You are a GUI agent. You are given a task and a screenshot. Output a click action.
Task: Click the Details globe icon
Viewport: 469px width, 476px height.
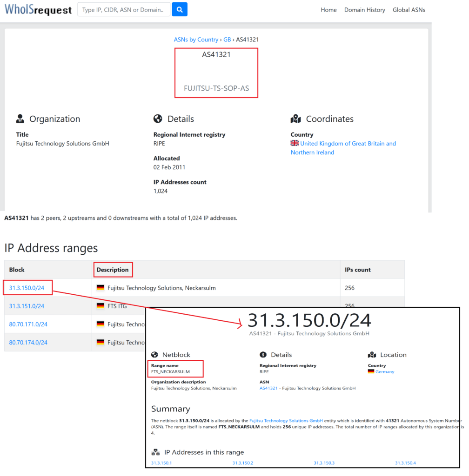pos(158,119)
